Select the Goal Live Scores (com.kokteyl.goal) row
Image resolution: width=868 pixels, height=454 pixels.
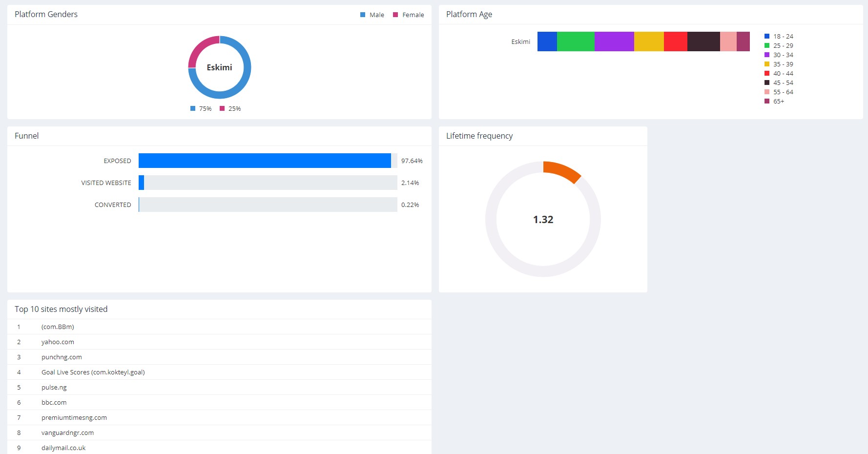pos(219,372)
